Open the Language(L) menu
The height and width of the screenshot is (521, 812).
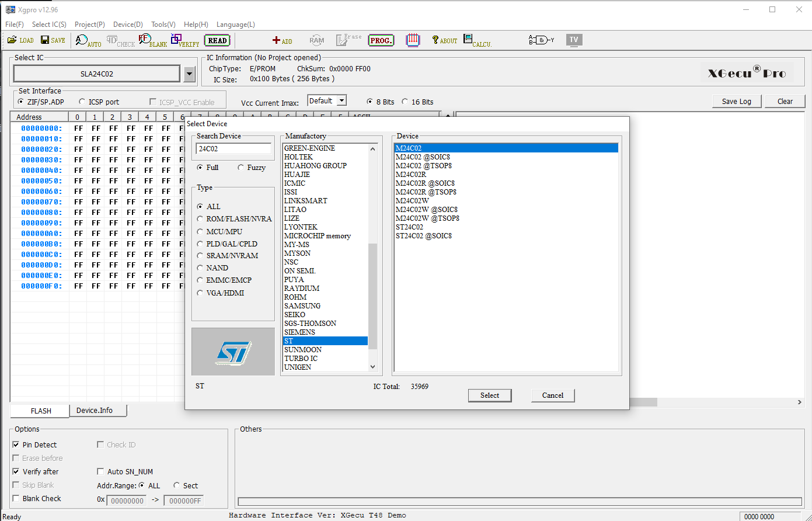[x=236, y=25]
